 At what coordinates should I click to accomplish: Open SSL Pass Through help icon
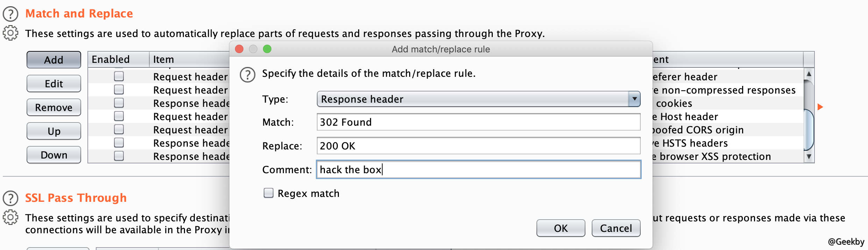10,198
